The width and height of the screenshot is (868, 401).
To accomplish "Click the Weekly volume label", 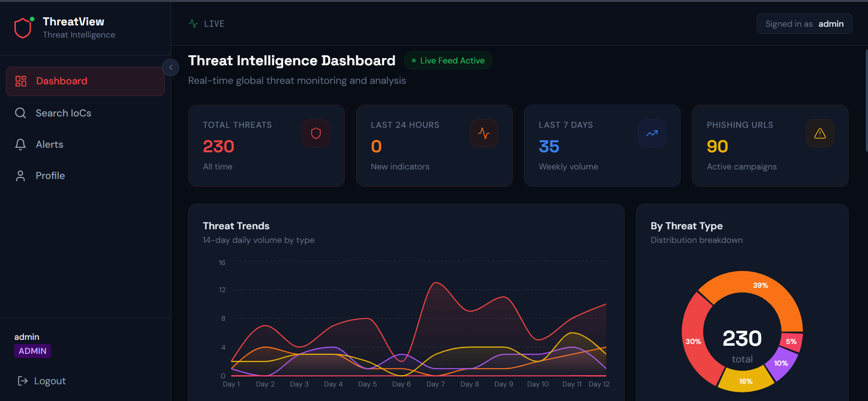I will coord(568,167).
